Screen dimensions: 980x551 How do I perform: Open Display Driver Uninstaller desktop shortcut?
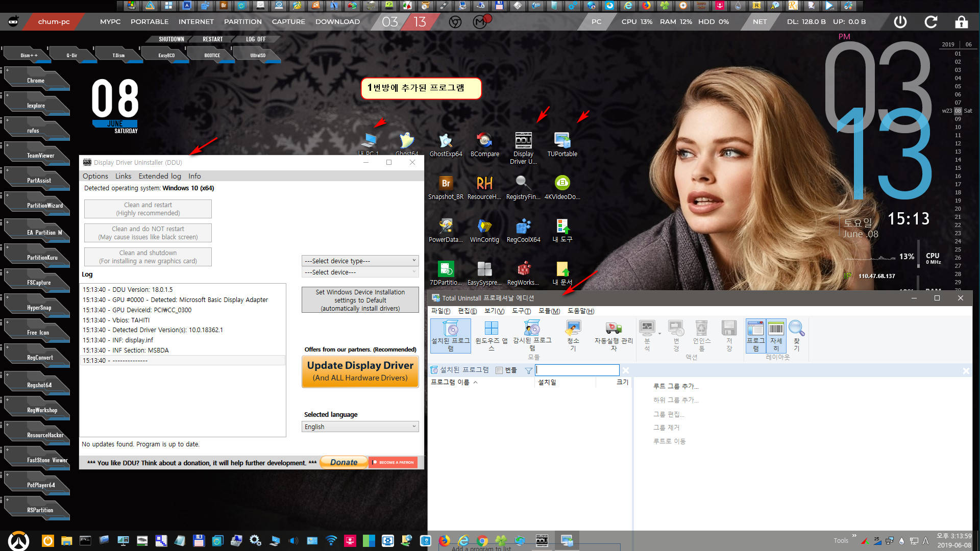click(x=523, y=148)
